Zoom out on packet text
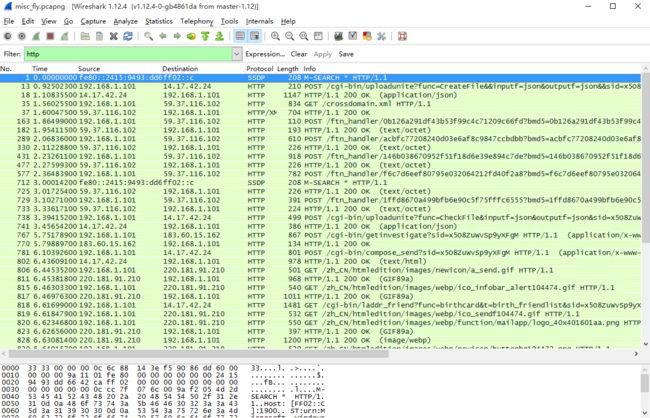Viewport: 650px width, 418px height. tap(289, 36)
